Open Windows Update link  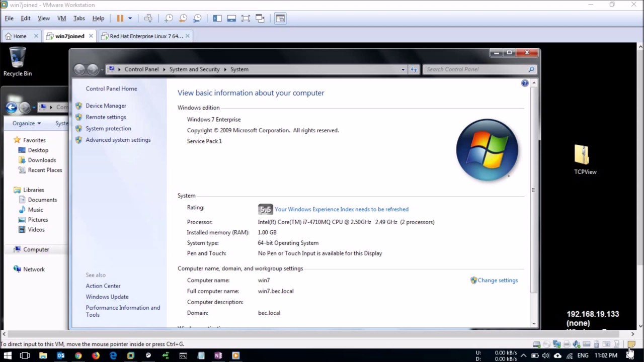pyautogui.click(x=107, y=297)
